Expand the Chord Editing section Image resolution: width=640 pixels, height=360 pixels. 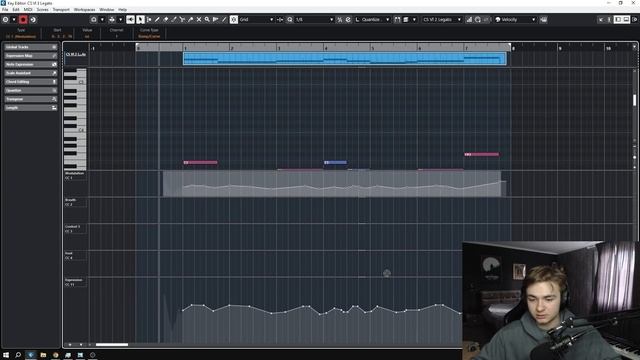point(31,82)
